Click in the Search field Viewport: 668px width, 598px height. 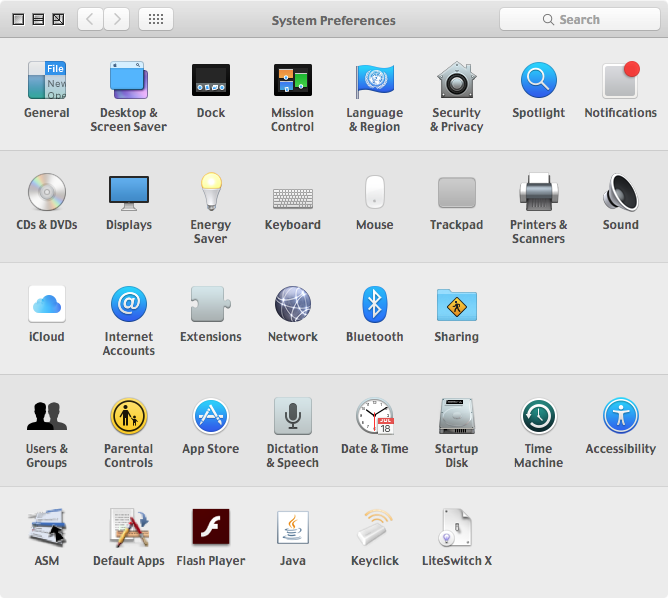[x=580, y=19]
